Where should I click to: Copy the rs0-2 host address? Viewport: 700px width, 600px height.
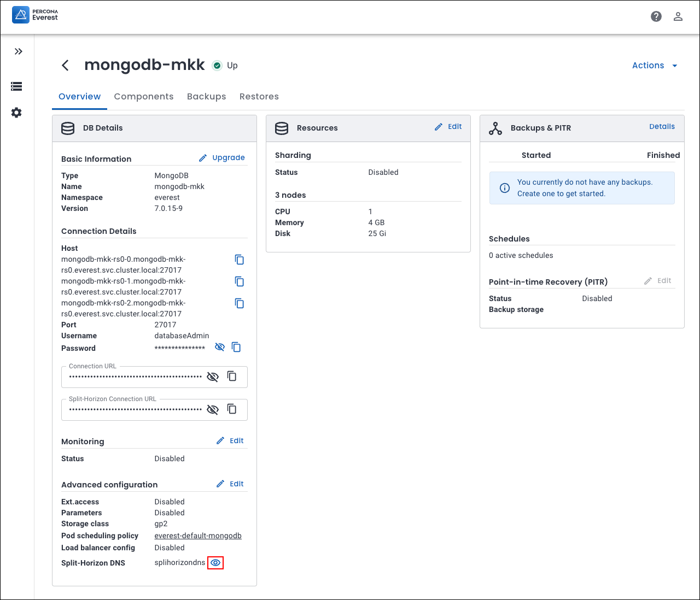239,303
